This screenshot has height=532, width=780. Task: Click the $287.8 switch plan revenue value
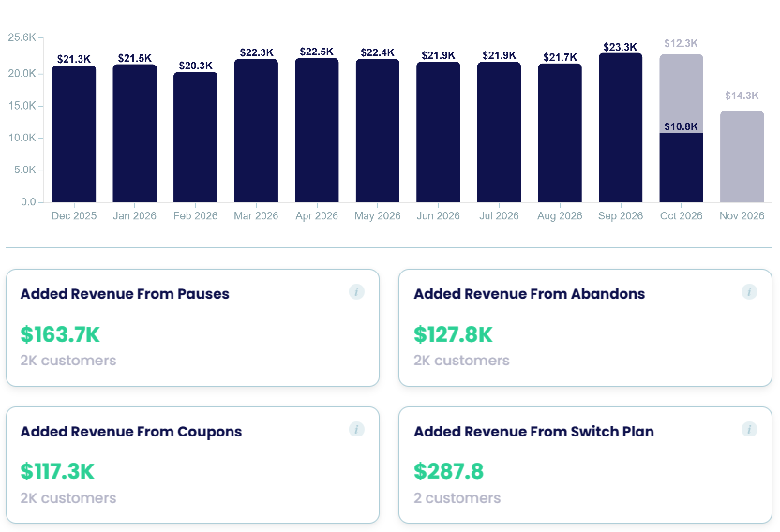point(449,471)
